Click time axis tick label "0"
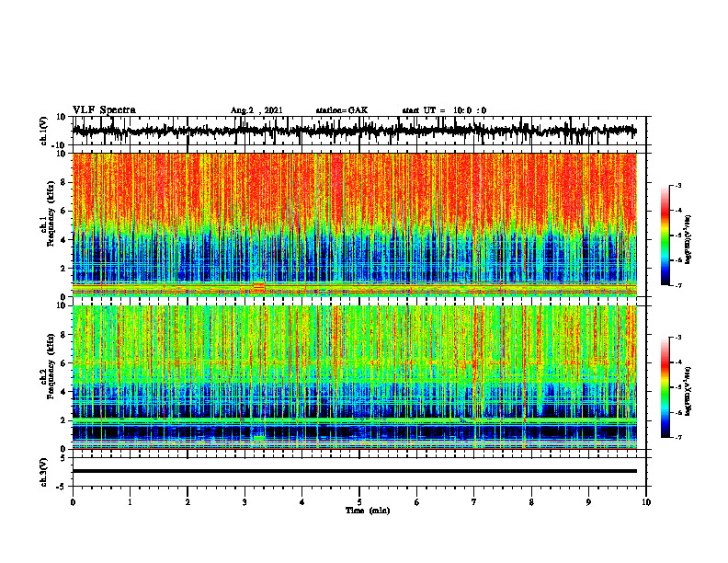 click(x=73, y=502)
